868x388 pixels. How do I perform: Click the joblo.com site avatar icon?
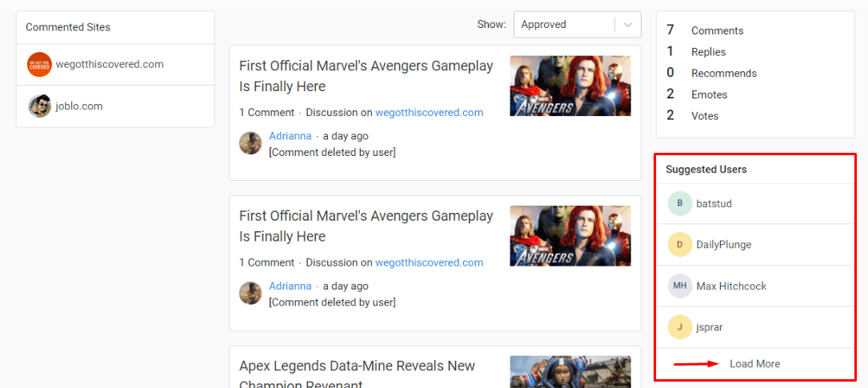(39, 106)
